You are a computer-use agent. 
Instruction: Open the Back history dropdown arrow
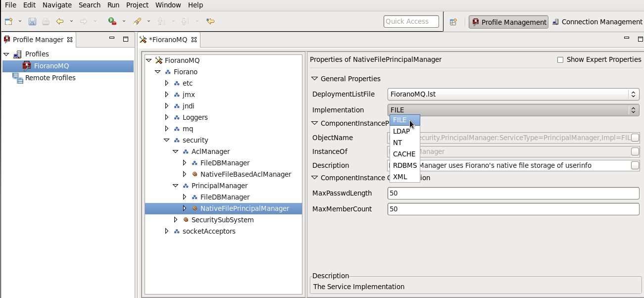coord(71,21)
